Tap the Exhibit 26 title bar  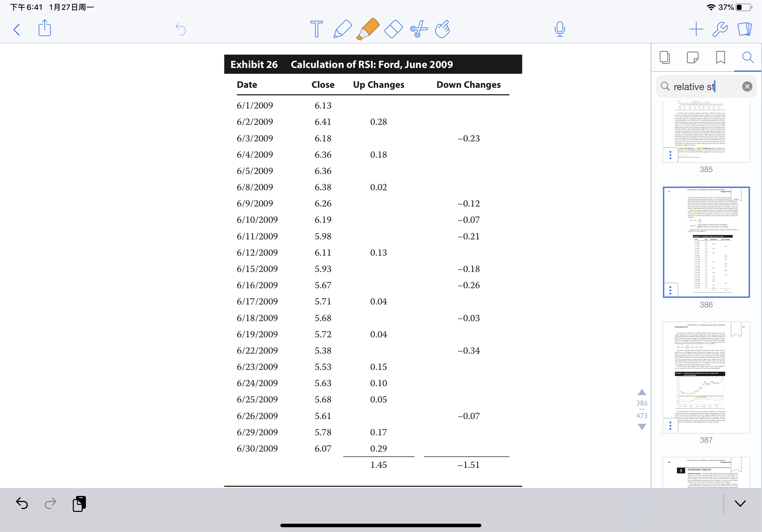pyautogui.click(x=373, y=64)
